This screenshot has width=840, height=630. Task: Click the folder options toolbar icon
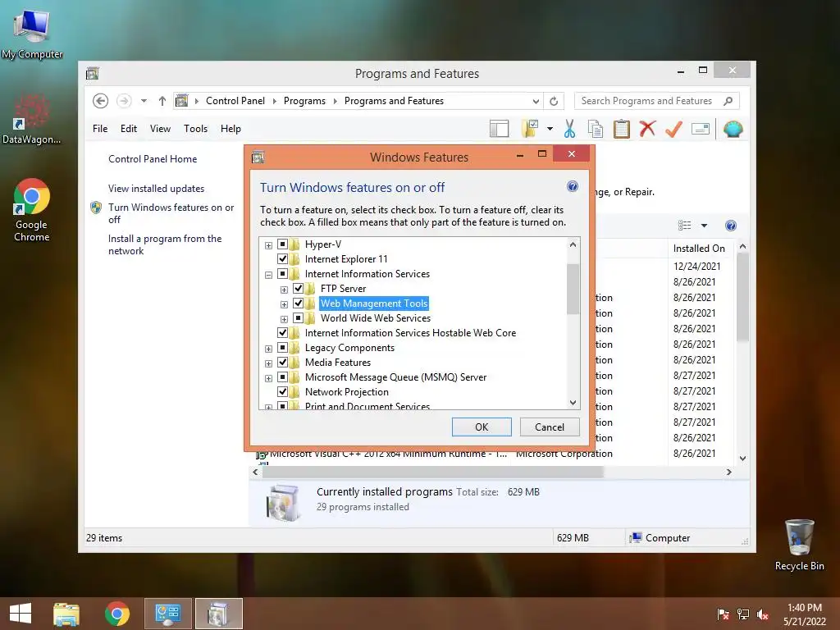click(x=530, y=129)
